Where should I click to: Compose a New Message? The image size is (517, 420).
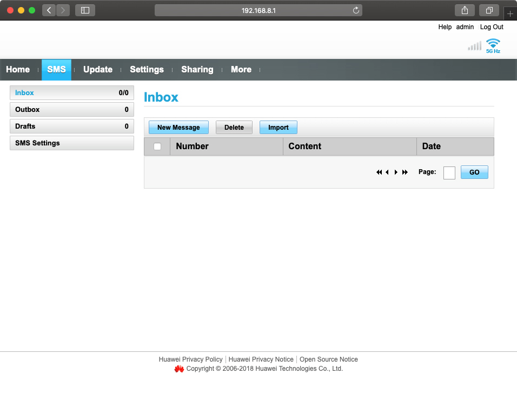(178, 127)
